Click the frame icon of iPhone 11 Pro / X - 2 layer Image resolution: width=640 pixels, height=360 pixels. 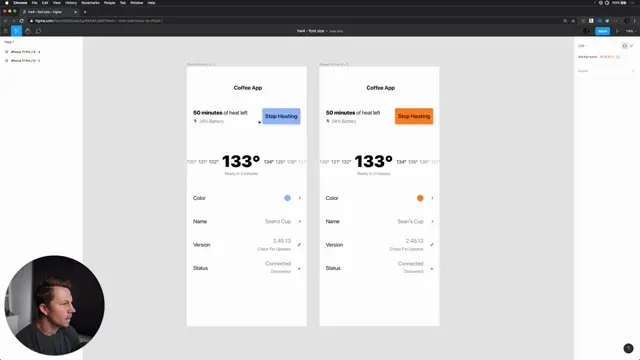coord(7,52)
